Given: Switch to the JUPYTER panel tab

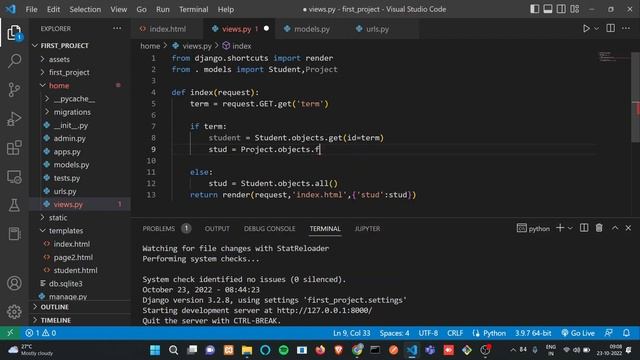Looking at the screenshot, I should (x=367, y=229).
